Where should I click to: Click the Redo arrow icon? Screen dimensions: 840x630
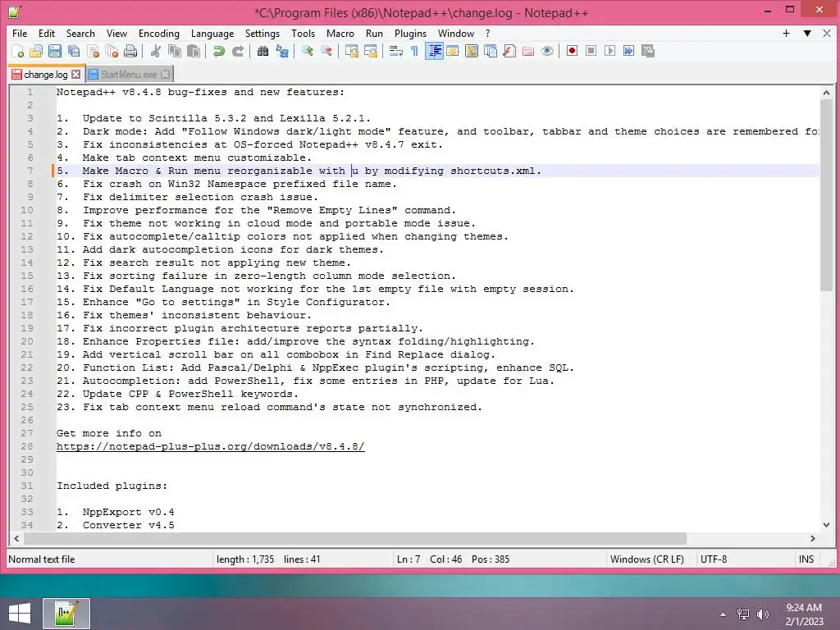click(x=237, y=51)
